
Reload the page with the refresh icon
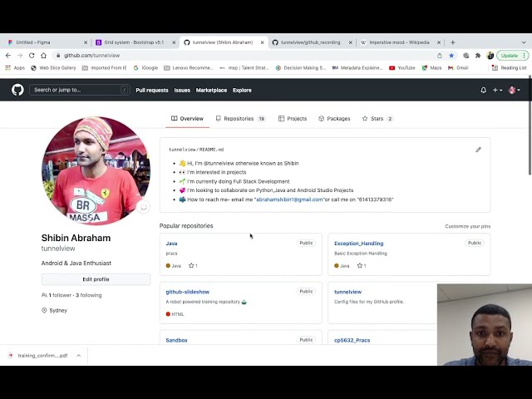pyautogui.click(x=32, y=56)
